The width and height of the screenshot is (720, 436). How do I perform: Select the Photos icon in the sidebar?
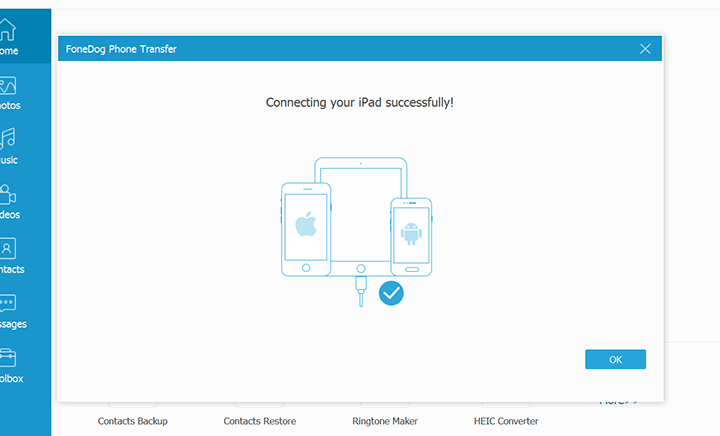pos(8,92)
